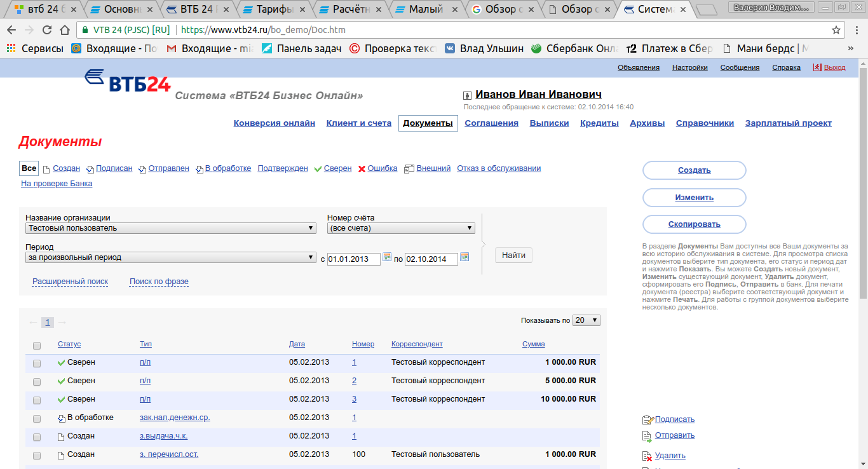The image size is (868, 469).
Task: Click the start date field 01.01.2013
Action: click(353, 259)
